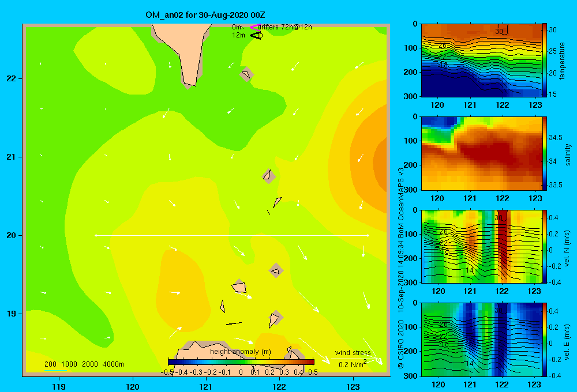Click the '4000m' depth contour legend entry

(113, 364)
